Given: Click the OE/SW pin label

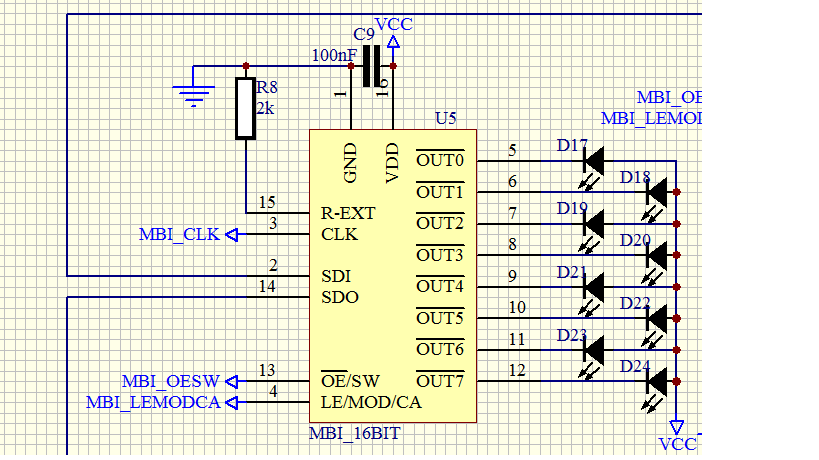Looking at the screenshot, I should coord(350,381).
